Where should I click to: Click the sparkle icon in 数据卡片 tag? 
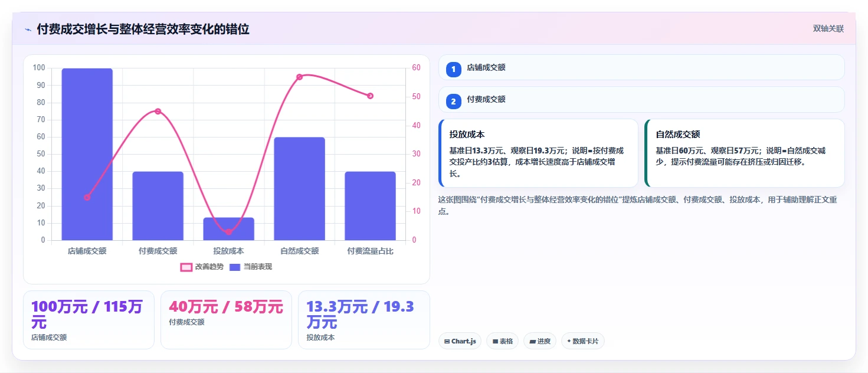coord(569,341)
